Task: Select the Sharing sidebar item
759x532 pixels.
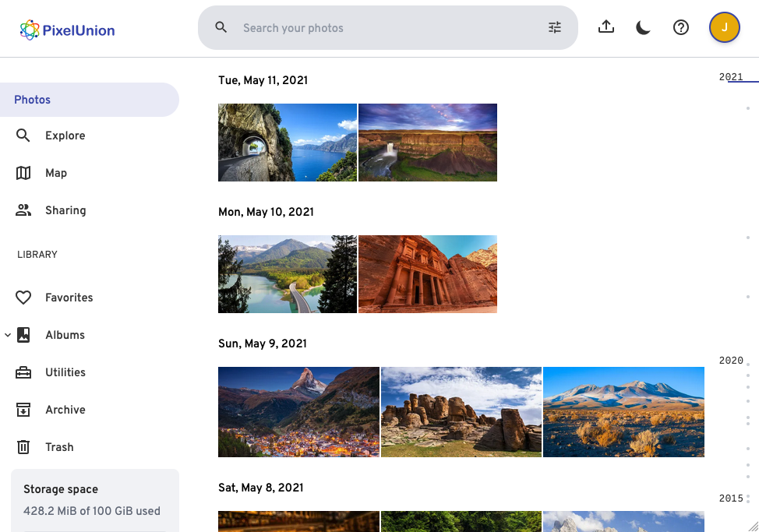Action: (65, 210)
